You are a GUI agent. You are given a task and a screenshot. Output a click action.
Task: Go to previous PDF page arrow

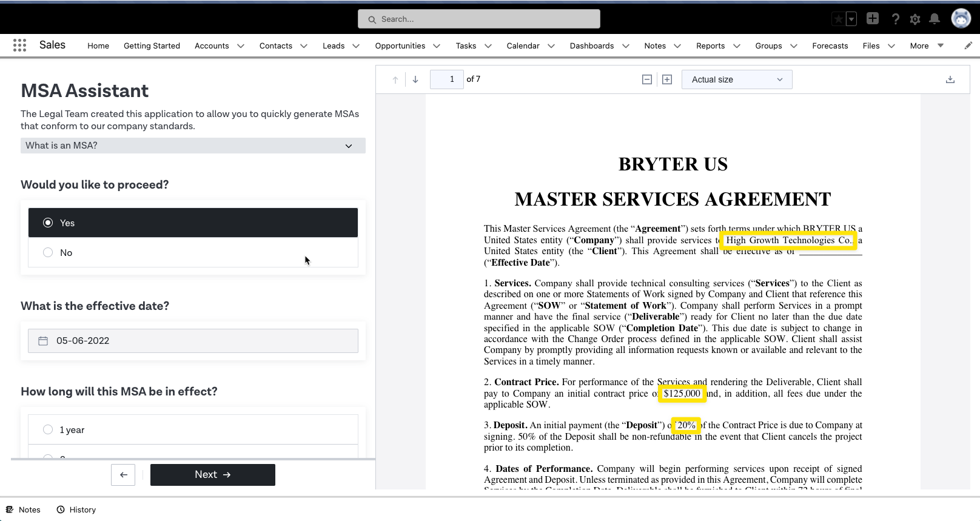coord(395,79)
